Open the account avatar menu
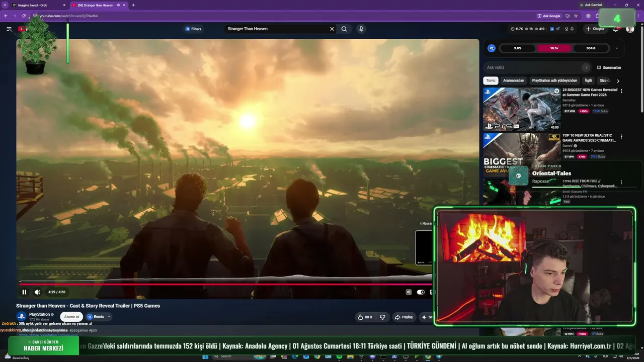 (630, 29)
